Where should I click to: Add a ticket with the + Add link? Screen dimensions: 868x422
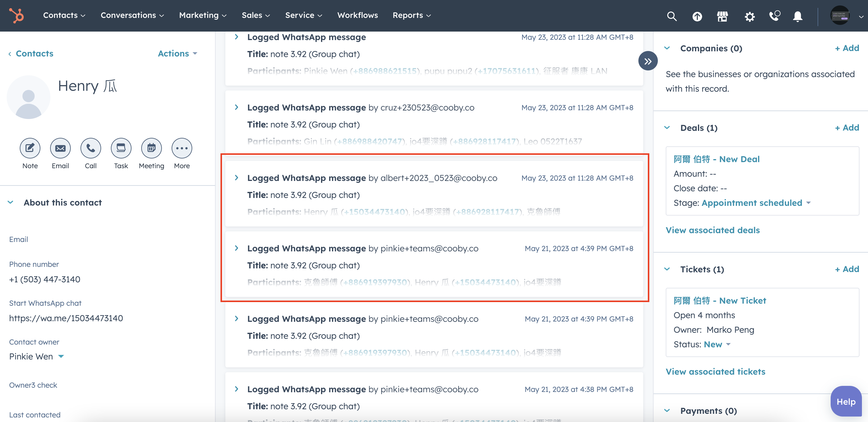(847, 269)
